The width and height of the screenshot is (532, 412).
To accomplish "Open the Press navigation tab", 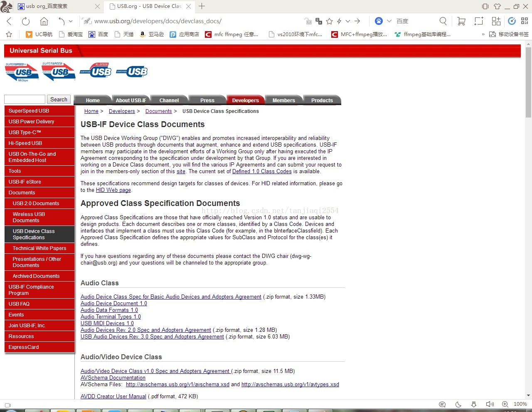I will click(x=207, y=100).
